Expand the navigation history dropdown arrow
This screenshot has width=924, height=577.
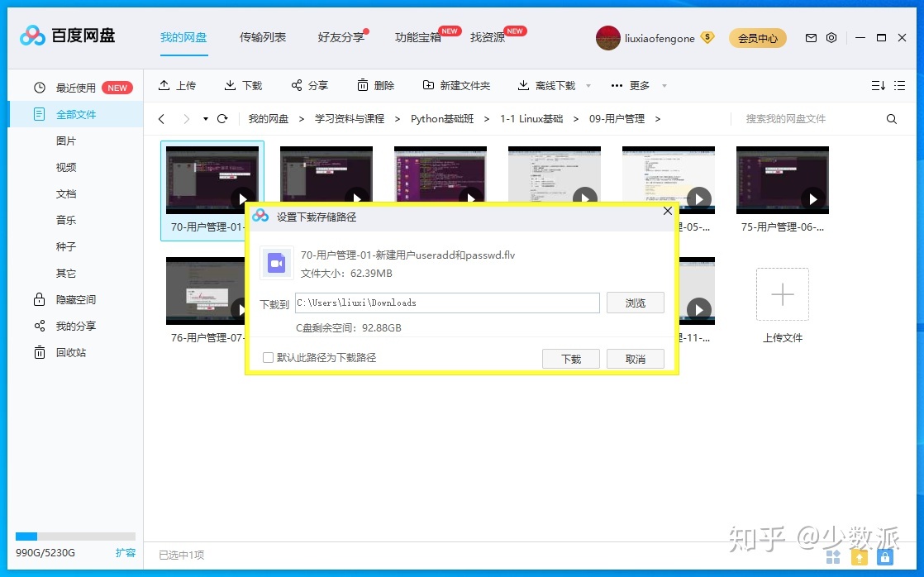[205, 118]
